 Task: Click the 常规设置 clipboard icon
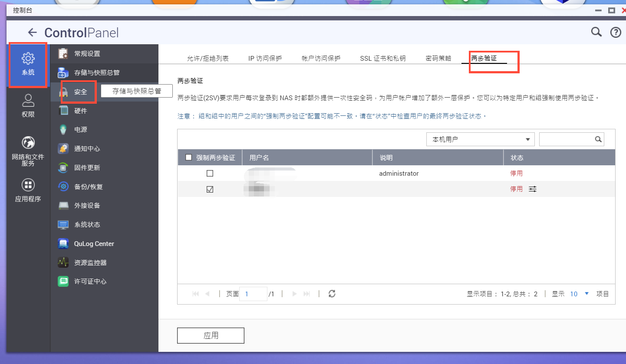click(x=63, y=53)
